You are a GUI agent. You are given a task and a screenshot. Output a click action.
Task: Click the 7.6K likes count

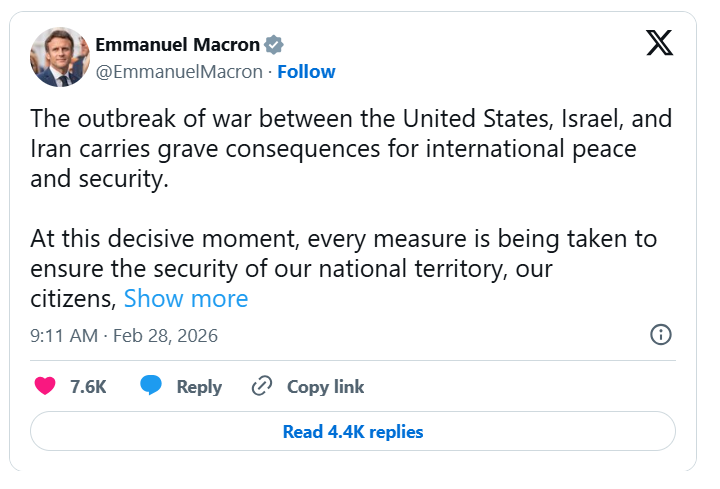88,386
